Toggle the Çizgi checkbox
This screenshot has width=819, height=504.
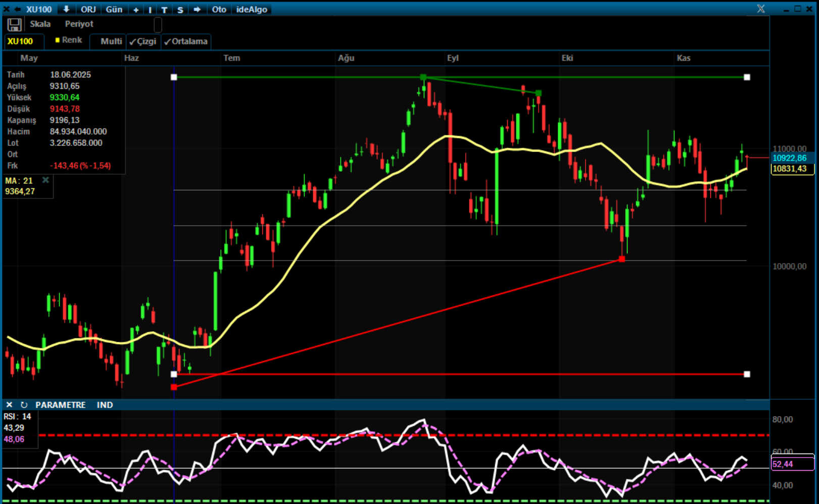coord(143,42)
